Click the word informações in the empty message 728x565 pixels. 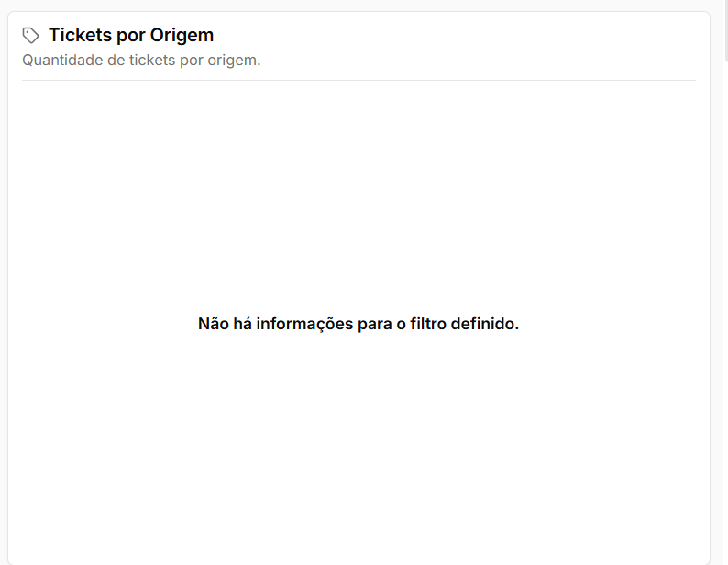point(304,324)
